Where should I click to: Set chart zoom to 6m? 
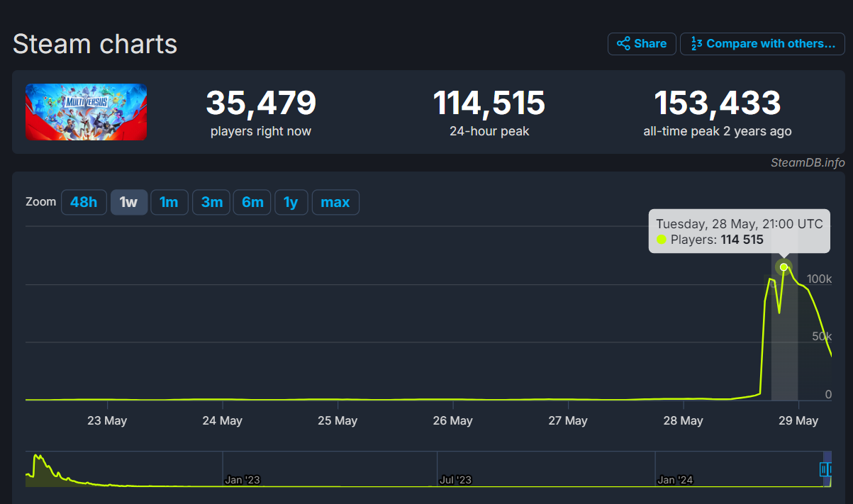pyautogui.click(x=252, y=202)
